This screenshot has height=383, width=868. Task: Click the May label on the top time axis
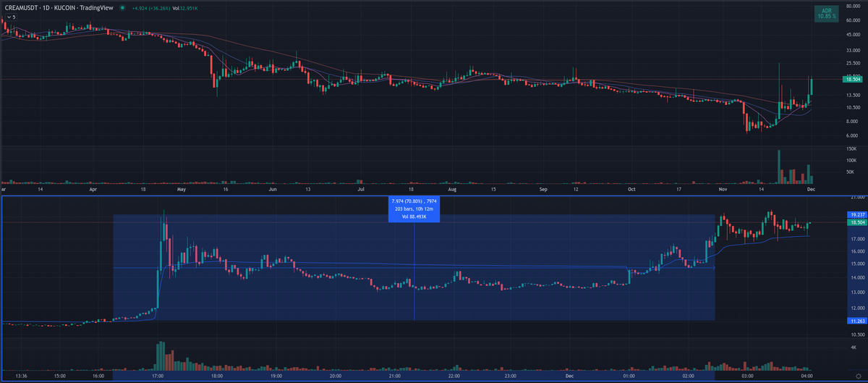(182, 188)
